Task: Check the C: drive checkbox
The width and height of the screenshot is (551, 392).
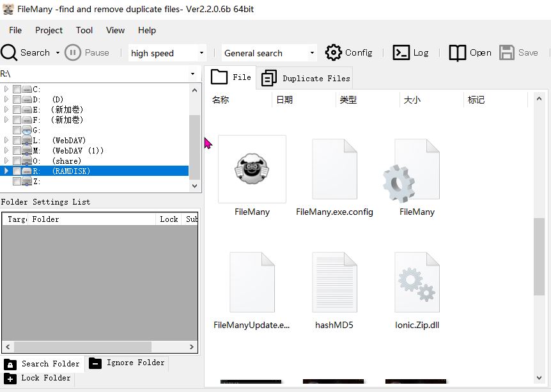Action: click(x=17, y=90)
